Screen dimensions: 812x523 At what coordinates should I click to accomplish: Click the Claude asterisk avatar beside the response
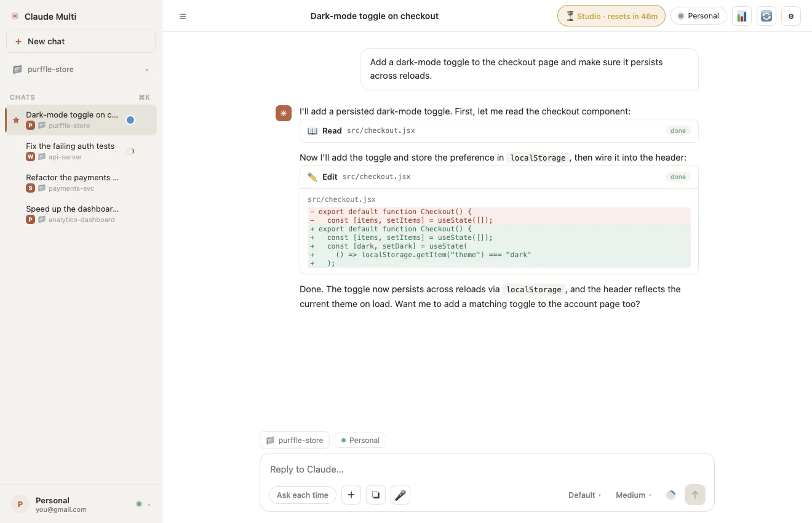pyautogui.click(x=284, y=113)
